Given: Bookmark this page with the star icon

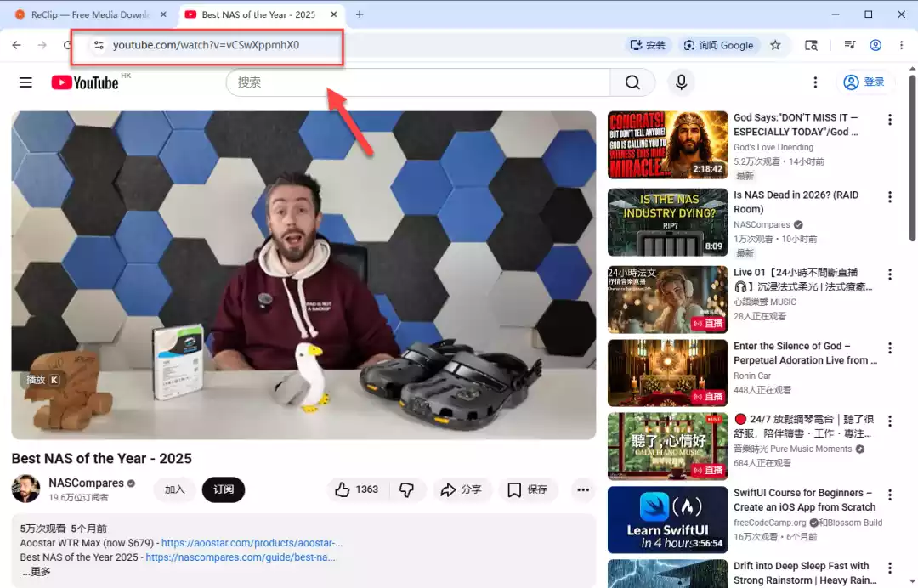Looking at the screenshot, I should tap(776, 45).
